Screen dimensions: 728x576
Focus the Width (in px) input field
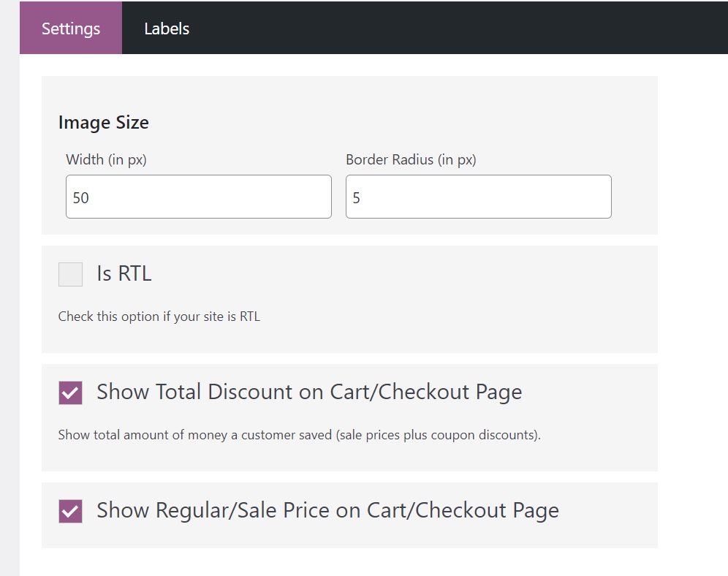pyautogui.click(x=198, y=197)
